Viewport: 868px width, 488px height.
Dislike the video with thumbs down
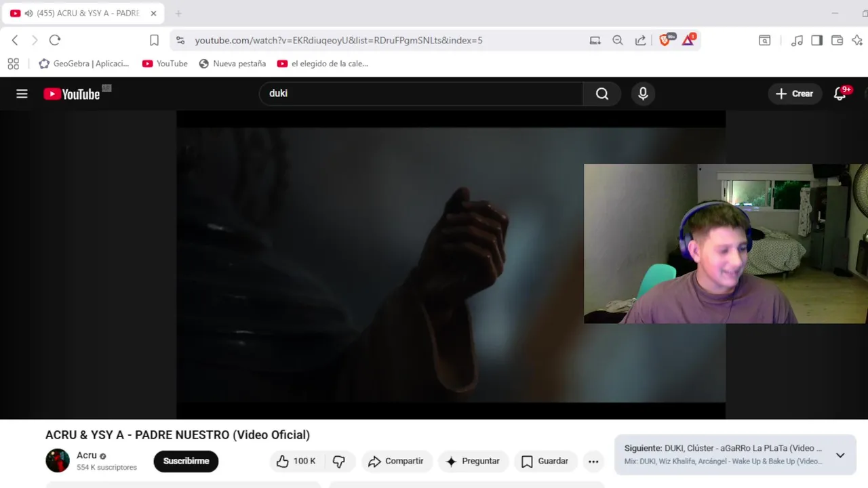339,461
